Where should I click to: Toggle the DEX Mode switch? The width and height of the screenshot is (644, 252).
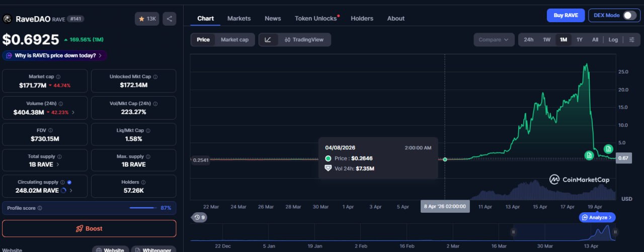(629, 15)
